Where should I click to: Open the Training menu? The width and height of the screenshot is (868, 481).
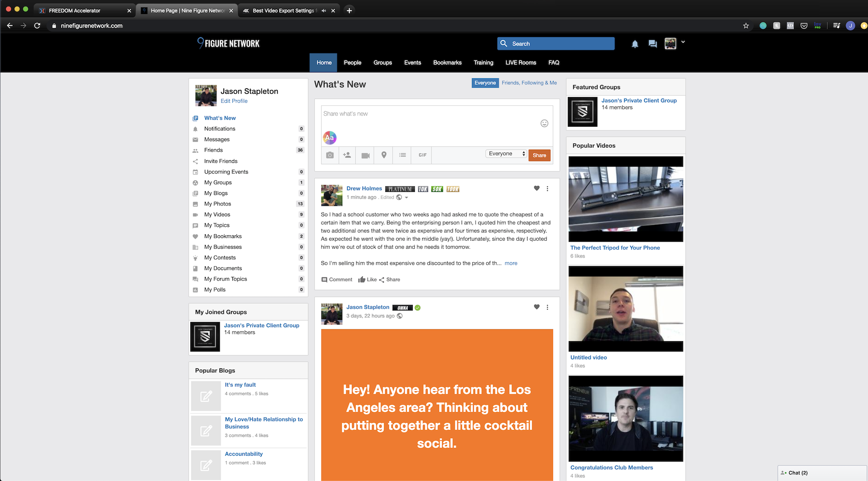point(483,62)
